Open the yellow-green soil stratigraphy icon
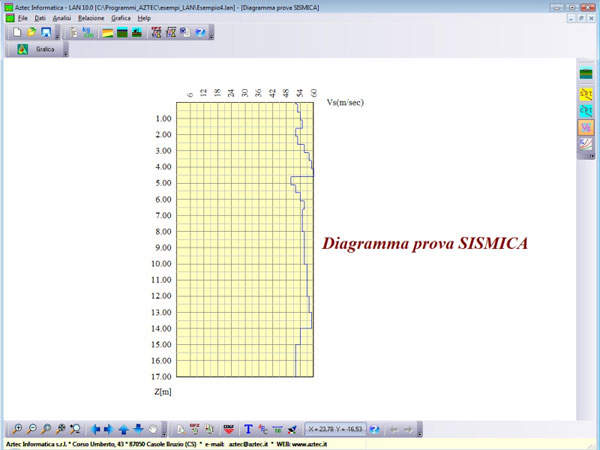The image size is (600, 450). tap(108, 33)
